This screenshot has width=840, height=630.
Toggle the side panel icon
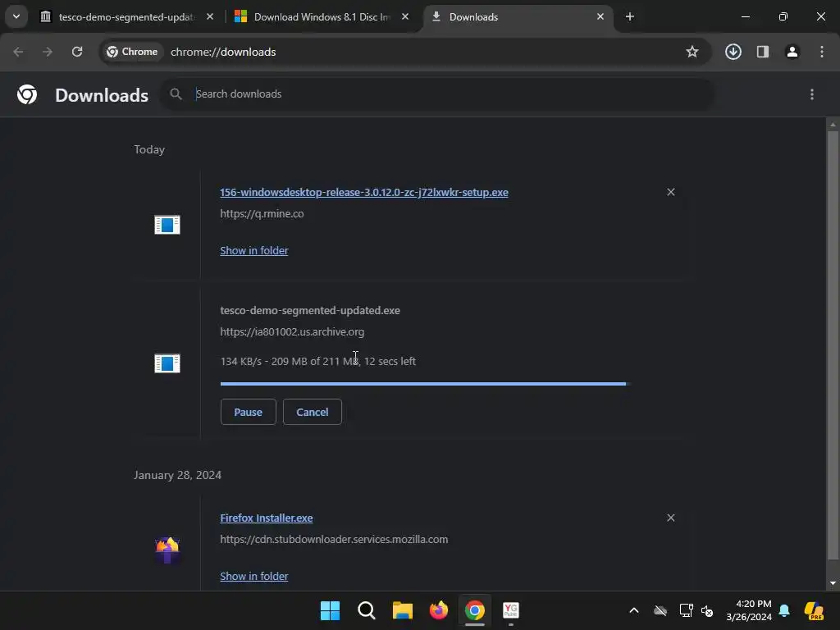(763, 52)
